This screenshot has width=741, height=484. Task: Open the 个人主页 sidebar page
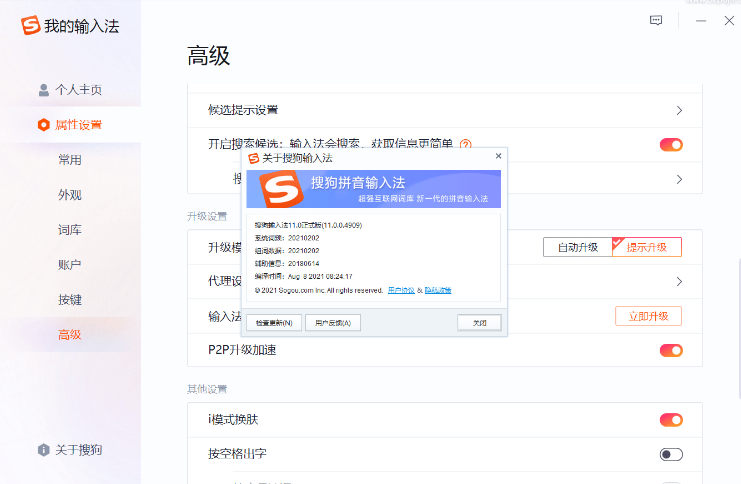pyautogui.click(x=70, y=90)
